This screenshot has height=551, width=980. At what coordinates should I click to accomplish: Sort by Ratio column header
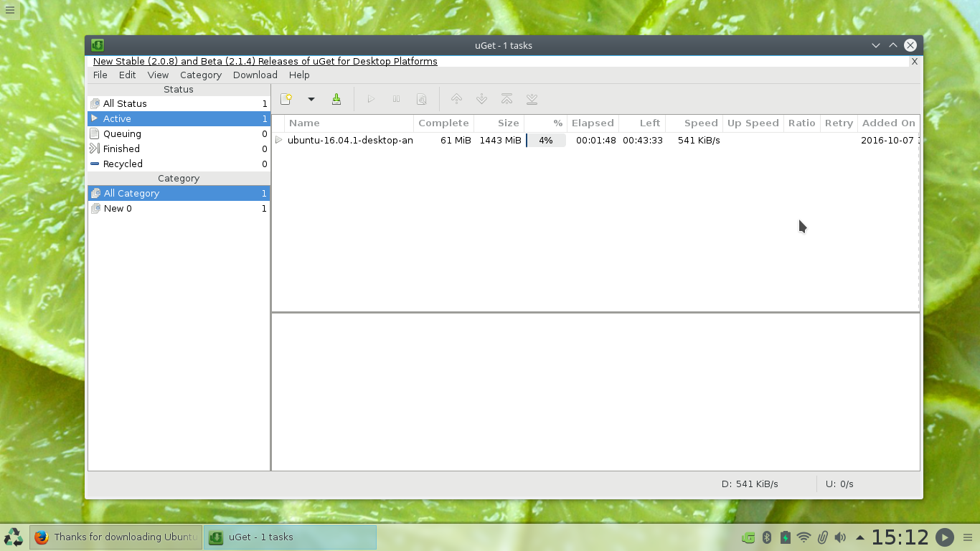click(x=802, y=123)
